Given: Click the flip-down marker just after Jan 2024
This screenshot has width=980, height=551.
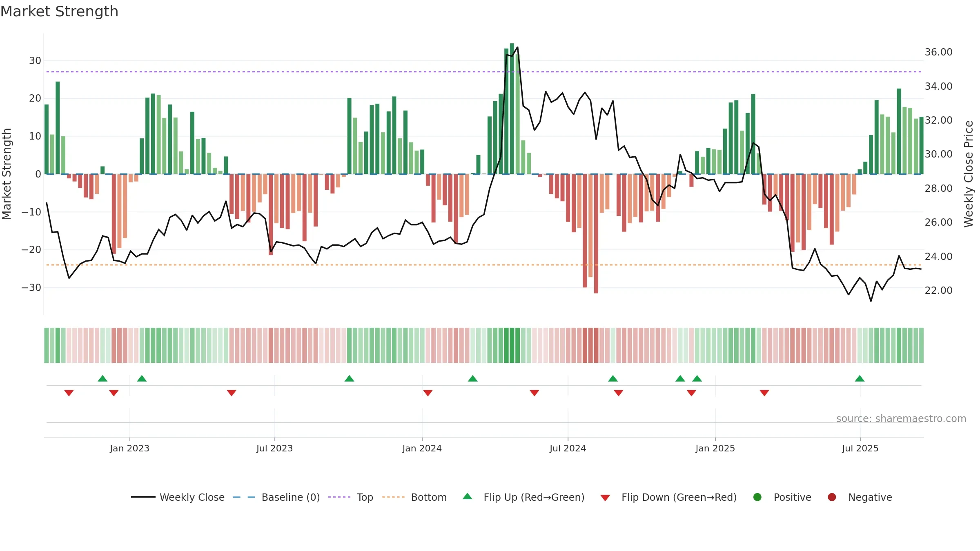Looking at the screenshot, I should tap(428, 393).
